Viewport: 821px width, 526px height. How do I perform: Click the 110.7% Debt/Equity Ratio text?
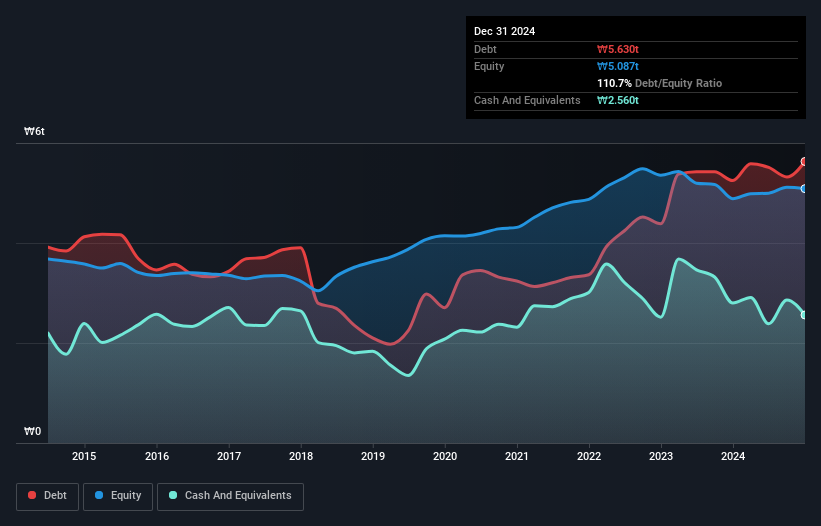pyautogui.click(x=659, y=83)
